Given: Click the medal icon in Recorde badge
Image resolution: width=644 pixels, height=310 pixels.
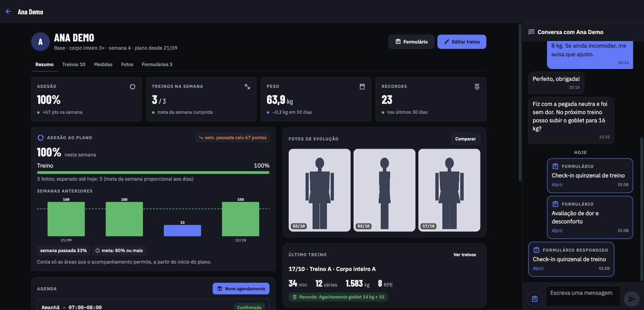Looking at the screenshot, I should point(294,297).
